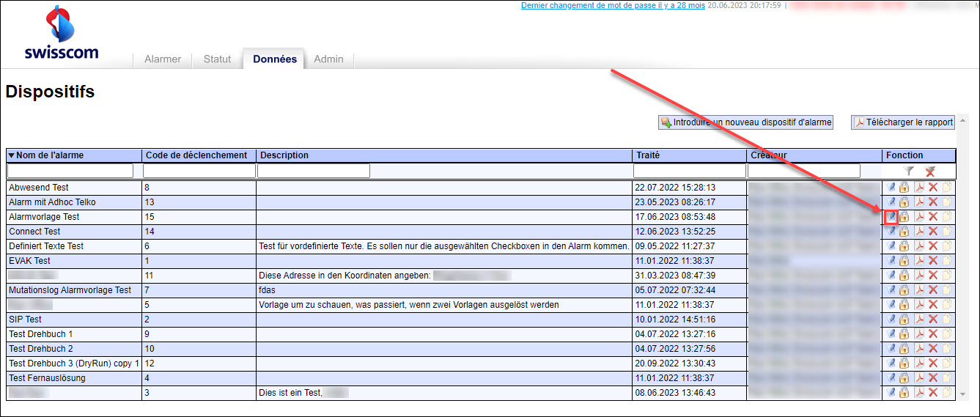Image resolution: width=980 pixels, height=417 pixels.
Task: Delete Test Drehbuch 2 with the red X
Action: [933, 349]
